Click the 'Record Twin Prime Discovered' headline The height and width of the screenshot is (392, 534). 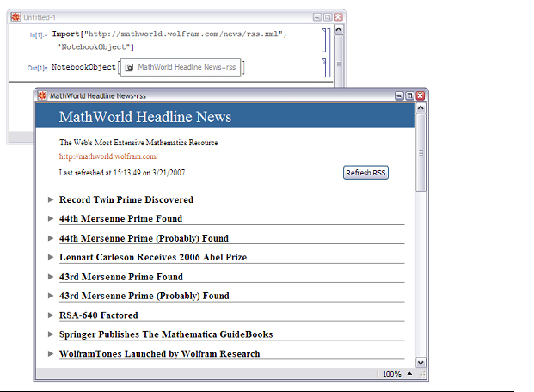pyautogui.click(x=126, y=199)
